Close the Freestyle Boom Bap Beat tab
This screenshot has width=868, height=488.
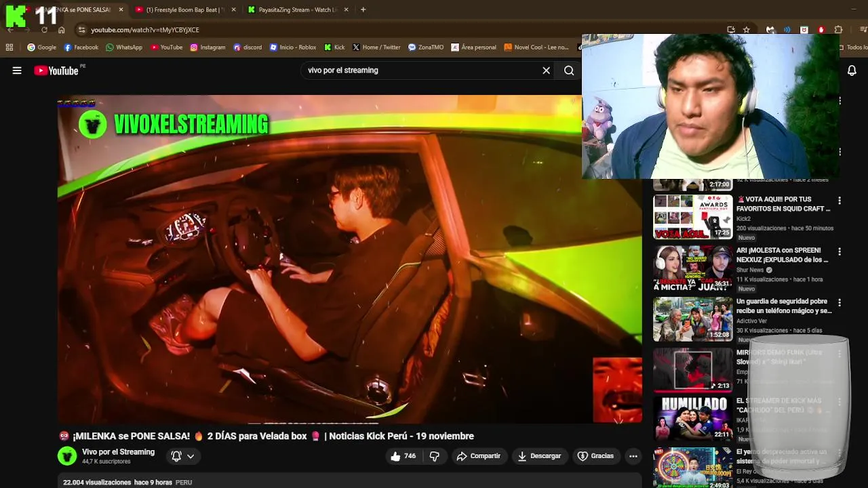pos(233,9)
